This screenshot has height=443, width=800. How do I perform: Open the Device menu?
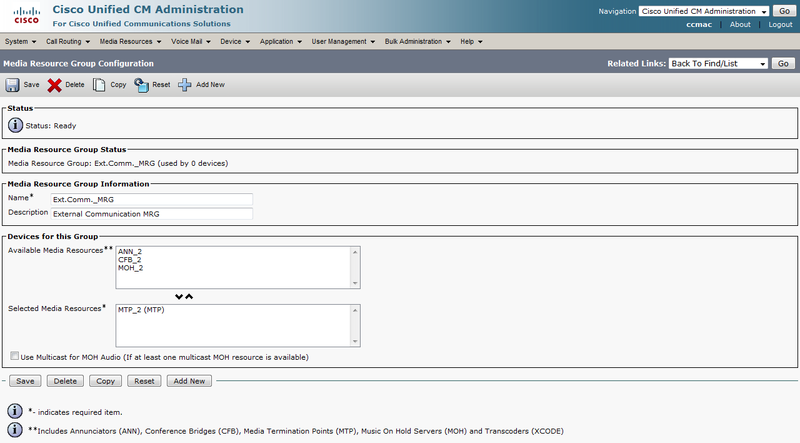(235, 41)
